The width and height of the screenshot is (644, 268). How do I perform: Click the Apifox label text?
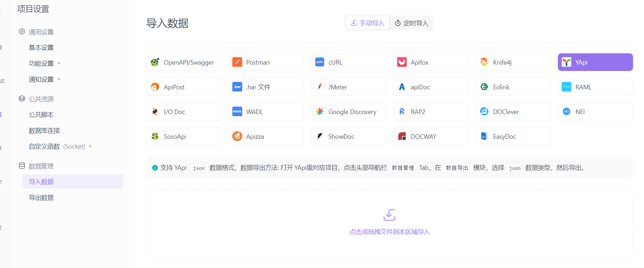tap(419, 62)
